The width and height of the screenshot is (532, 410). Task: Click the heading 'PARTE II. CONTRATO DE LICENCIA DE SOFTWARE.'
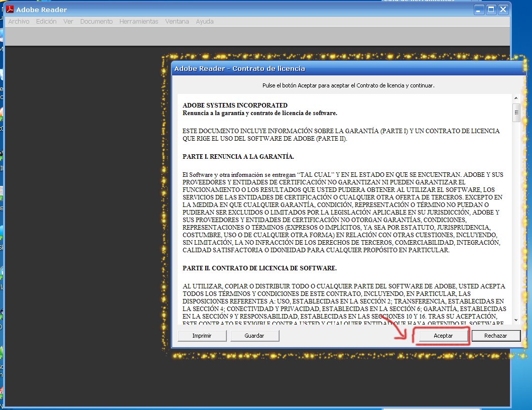tap(259, 268)
